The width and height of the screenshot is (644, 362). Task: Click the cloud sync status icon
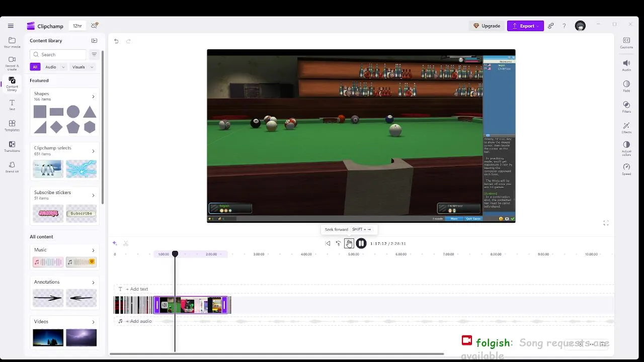(94, 25)
